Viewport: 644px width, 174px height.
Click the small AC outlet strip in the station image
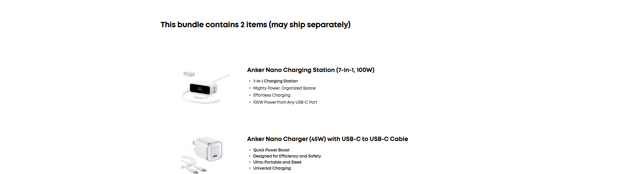click(189, 73)
